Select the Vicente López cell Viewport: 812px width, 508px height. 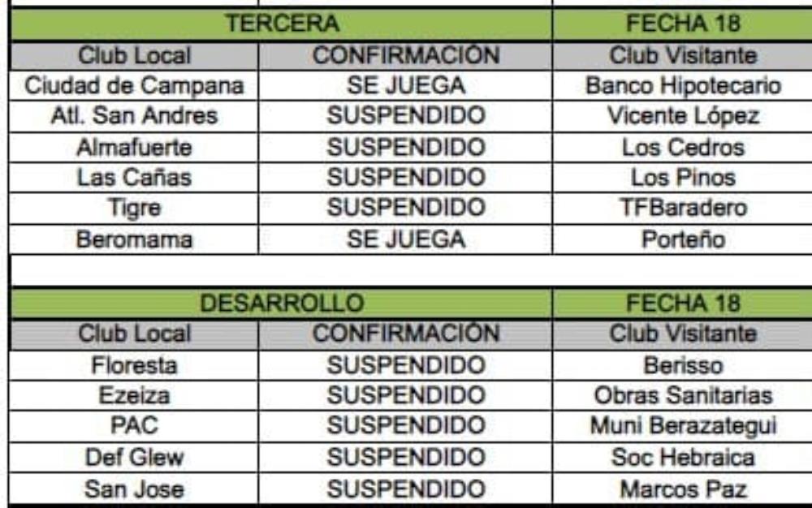pyautogui.click(x=683, y=116)
